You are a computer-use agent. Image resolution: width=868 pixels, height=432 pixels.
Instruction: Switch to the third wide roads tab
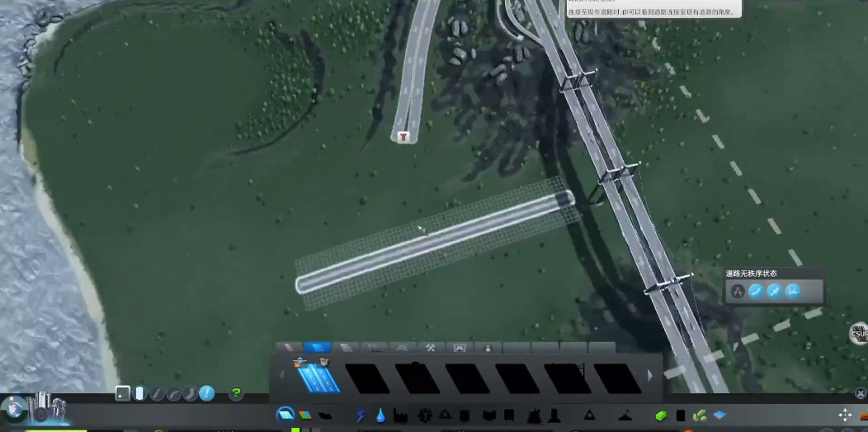[346, 347]
